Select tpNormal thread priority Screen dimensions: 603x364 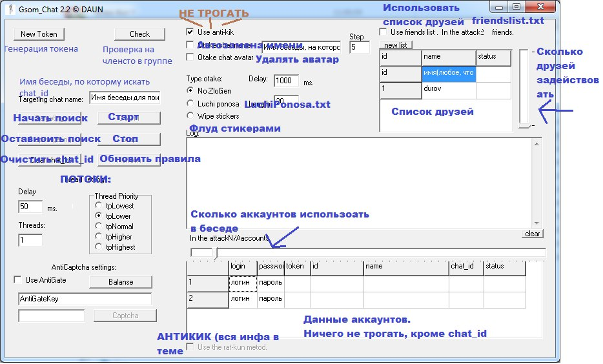coord(98,226)
